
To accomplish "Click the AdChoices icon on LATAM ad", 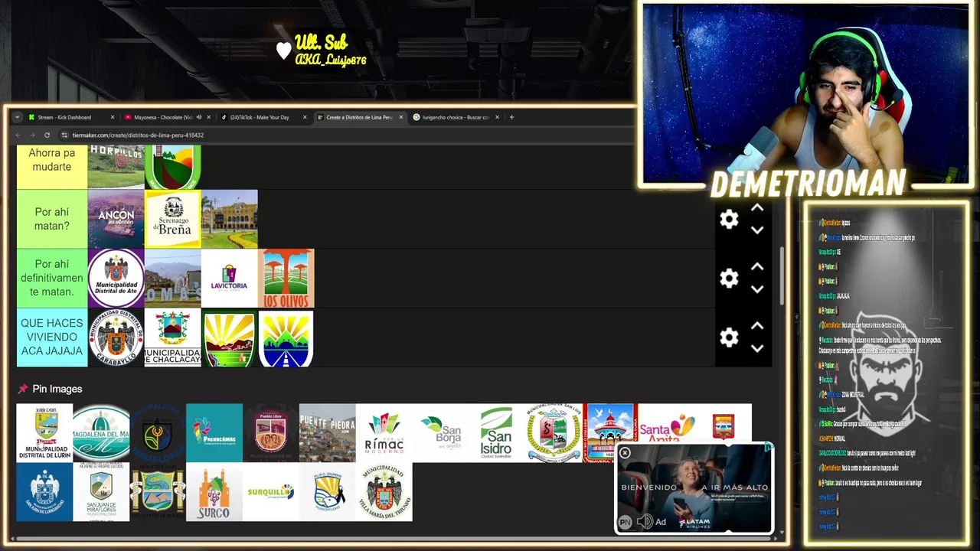I will [x=769, y=448].
